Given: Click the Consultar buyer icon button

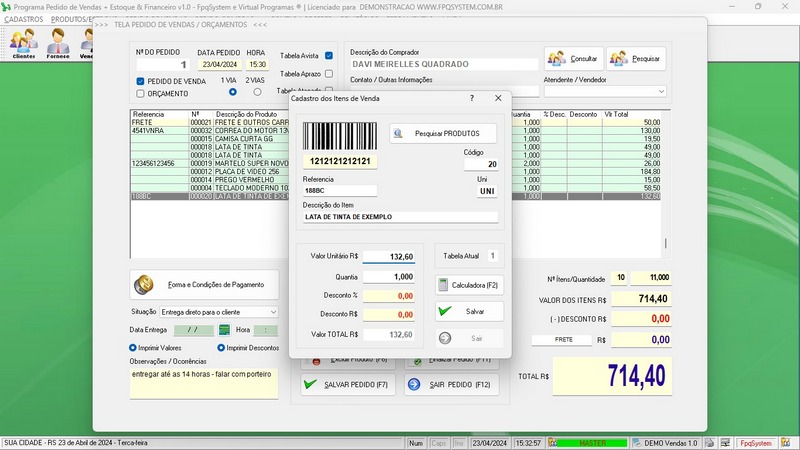Looking at the screenshot, I should pos(574,58).
